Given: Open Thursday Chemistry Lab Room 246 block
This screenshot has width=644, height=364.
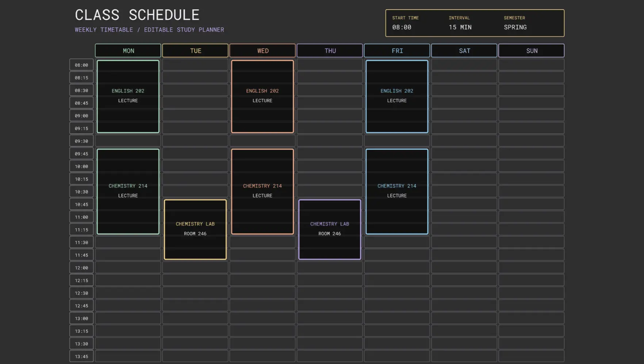Looking at the screenshot, I should [x=330, y=229].
